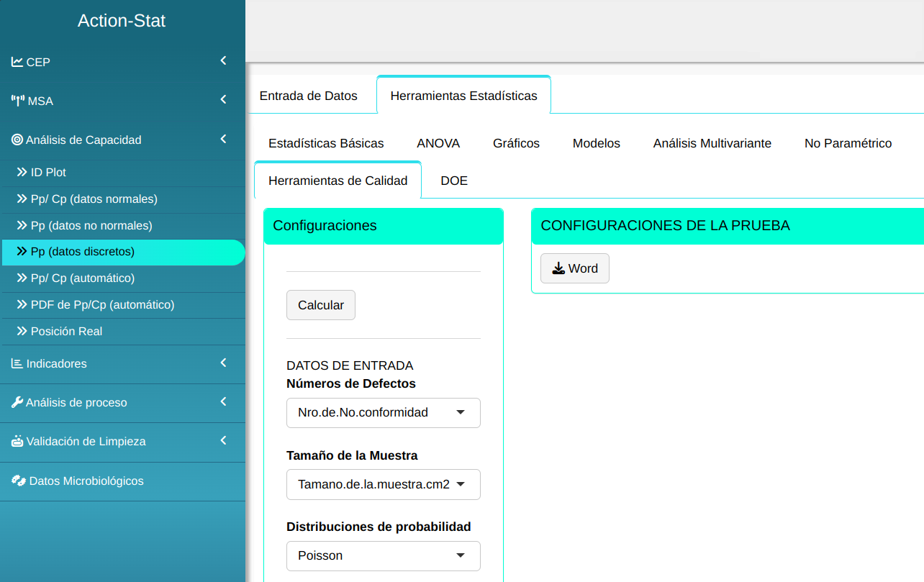Click the Datos Microbiológicos icon
The width and height of the screenshot is (924, 582).
19,481
